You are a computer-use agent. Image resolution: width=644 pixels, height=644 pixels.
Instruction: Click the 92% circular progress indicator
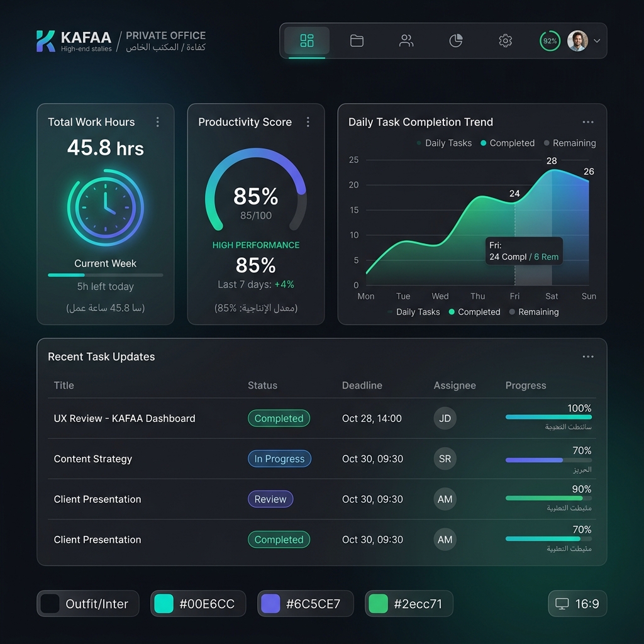(550, 41)
